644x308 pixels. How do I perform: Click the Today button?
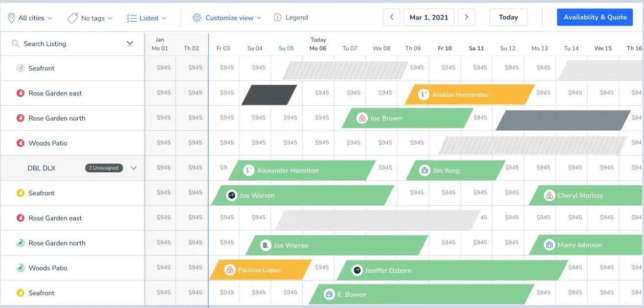click(509, 17)
